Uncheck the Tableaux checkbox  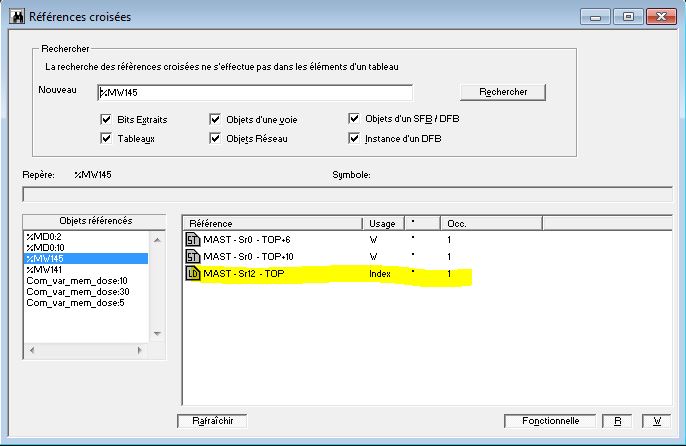click(105, 138)
